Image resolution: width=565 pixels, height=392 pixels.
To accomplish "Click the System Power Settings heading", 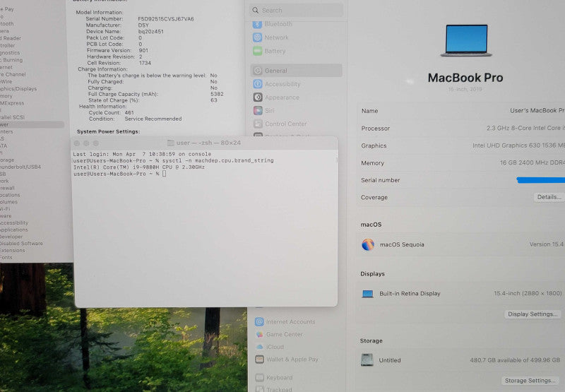I will pyautogui.click(x=109, y=131).
